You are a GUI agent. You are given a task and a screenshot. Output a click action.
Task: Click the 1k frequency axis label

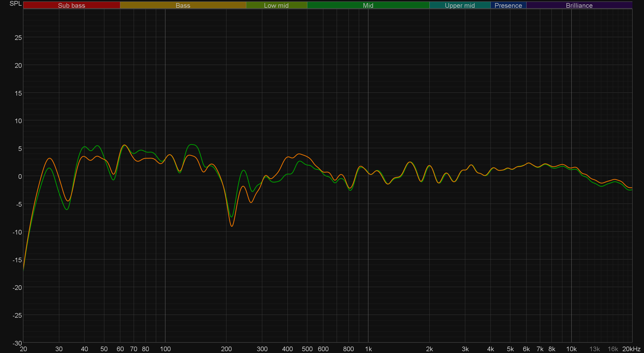point(368,349)
